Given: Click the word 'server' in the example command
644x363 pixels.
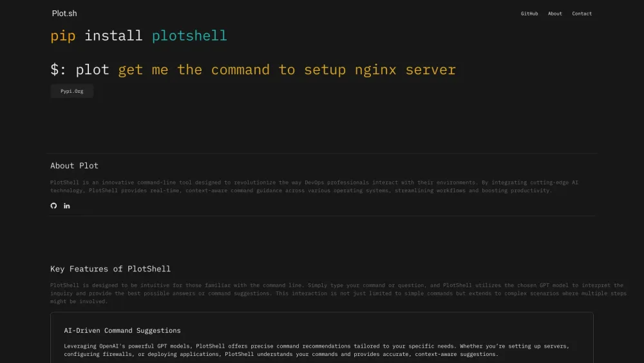Looking at the screenshot, I should coord(430,70).
